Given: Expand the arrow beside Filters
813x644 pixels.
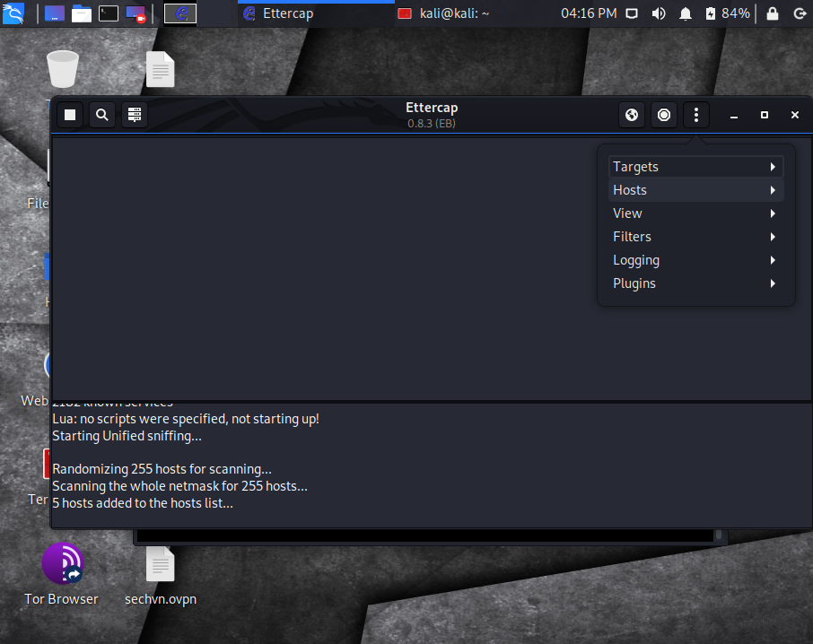Looking at the screenshot, I should click(773, 237).
